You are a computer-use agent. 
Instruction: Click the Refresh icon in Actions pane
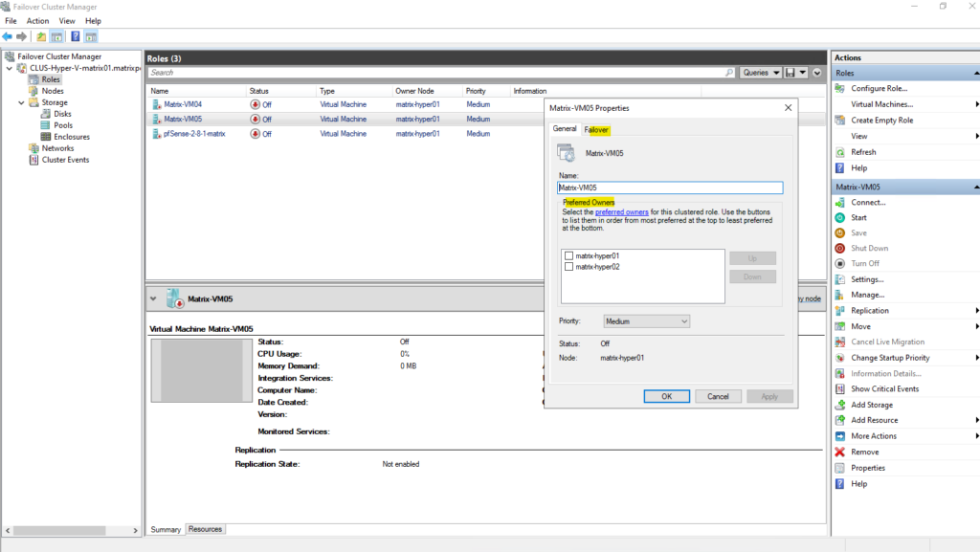(x=839, y=152)
